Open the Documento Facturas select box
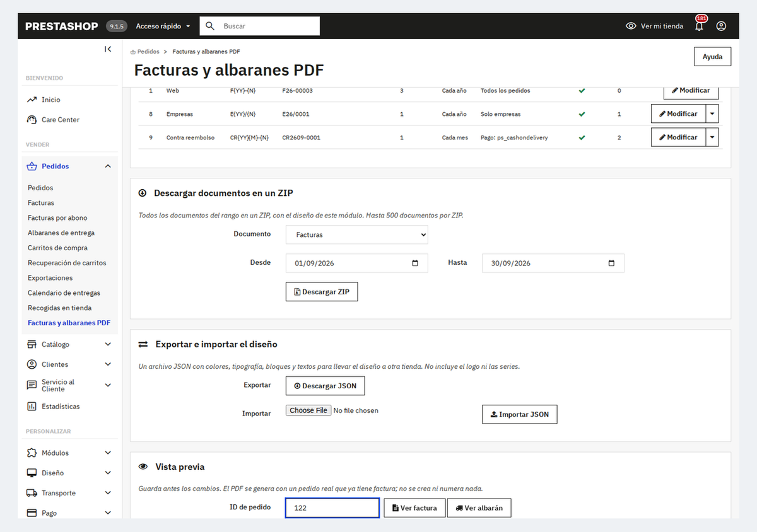757x532 pixels. tap(356, 234)
